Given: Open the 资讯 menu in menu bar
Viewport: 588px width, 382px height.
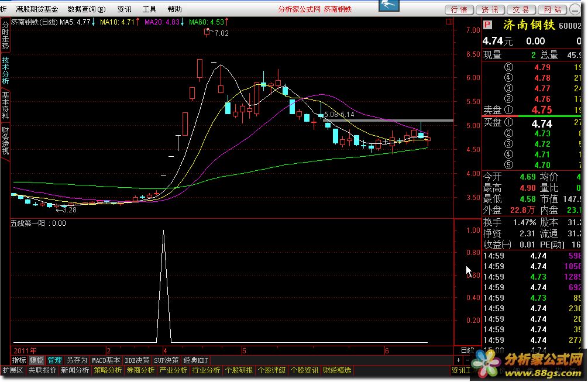Looking at the screenshot, I should click(124, 9).
